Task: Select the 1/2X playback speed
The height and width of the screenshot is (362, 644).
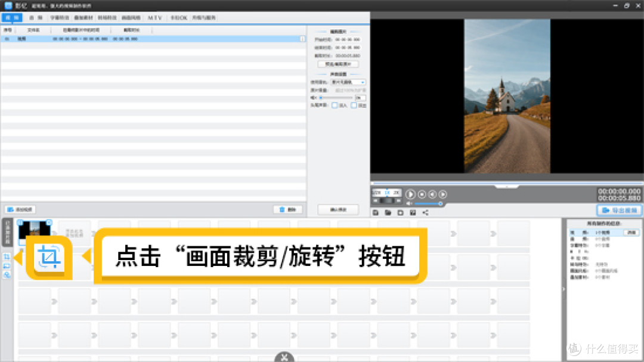Action: coord(377,192)
